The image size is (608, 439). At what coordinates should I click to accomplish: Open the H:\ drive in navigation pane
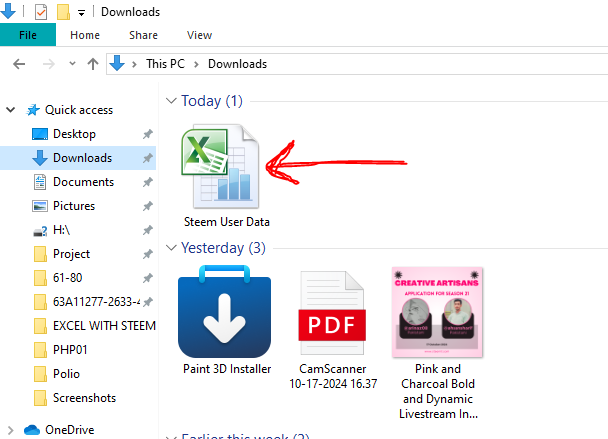61,230
